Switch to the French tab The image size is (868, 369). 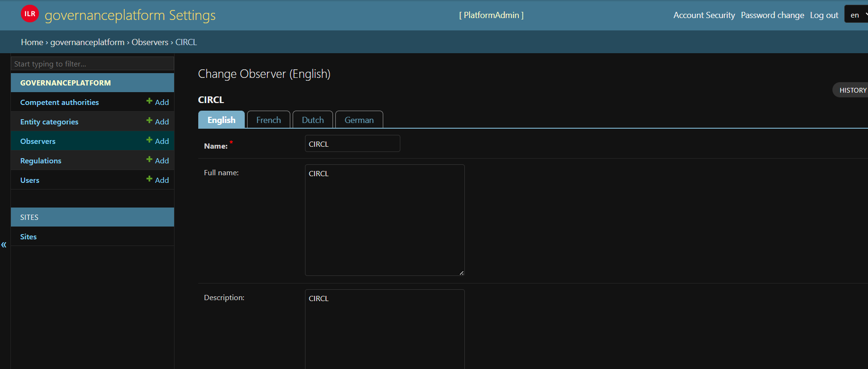coord(268,120)
